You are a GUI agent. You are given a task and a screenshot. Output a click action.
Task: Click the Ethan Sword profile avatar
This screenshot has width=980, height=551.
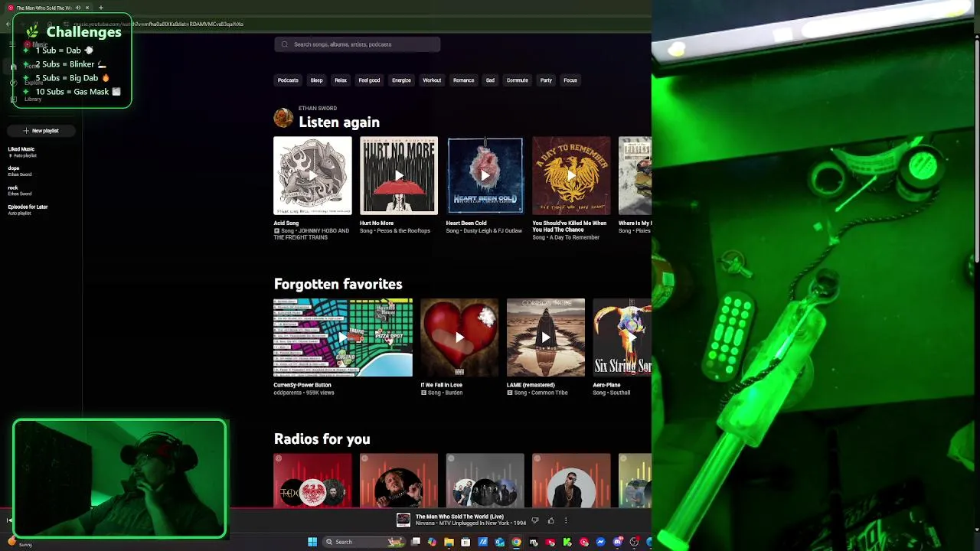click(x=283, y=118)
